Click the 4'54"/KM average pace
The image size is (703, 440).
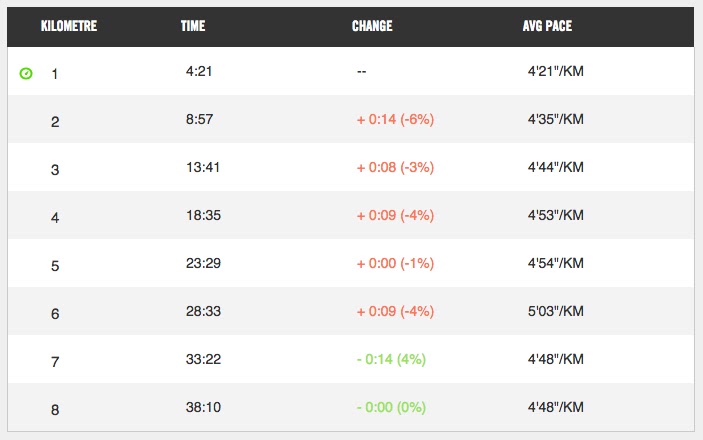coord(555,264)
